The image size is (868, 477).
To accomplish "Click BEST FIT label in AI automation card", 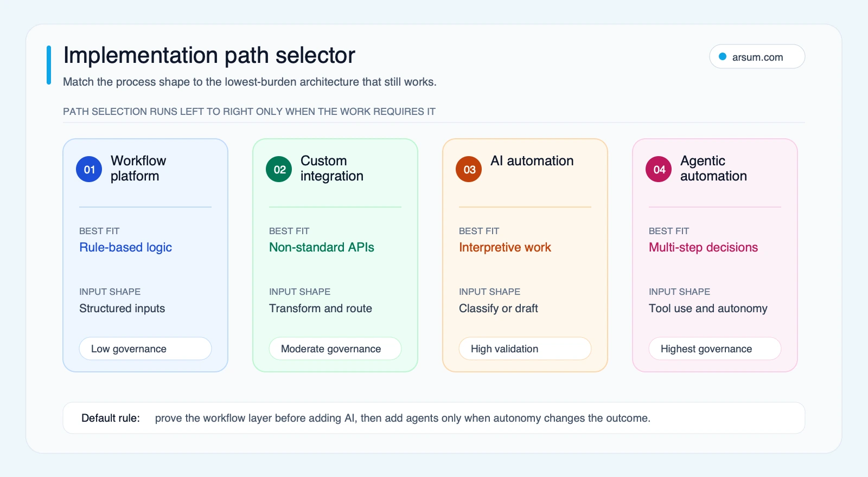I will (479, 231).
